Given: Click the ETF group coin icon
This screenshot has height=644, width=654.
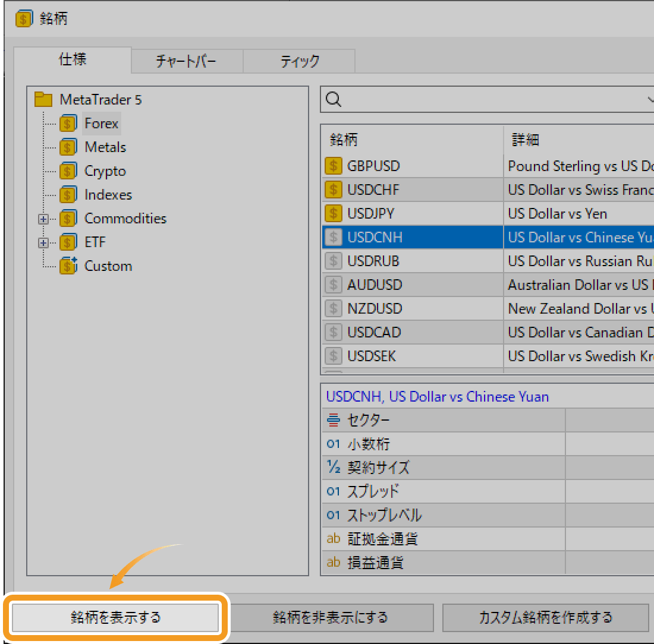Looking at the screenshot, I should pos(68,242).
